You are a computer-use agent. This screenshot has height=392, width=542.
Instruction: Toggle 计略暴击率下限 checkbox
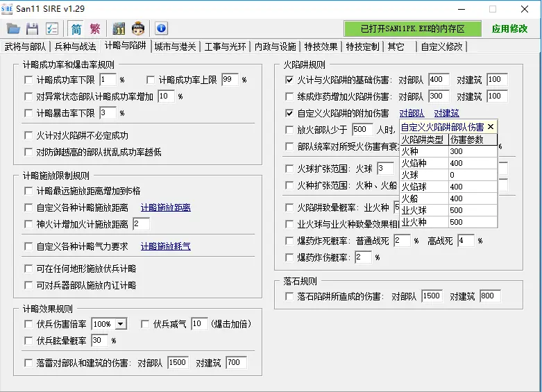(x=28, y=113)
